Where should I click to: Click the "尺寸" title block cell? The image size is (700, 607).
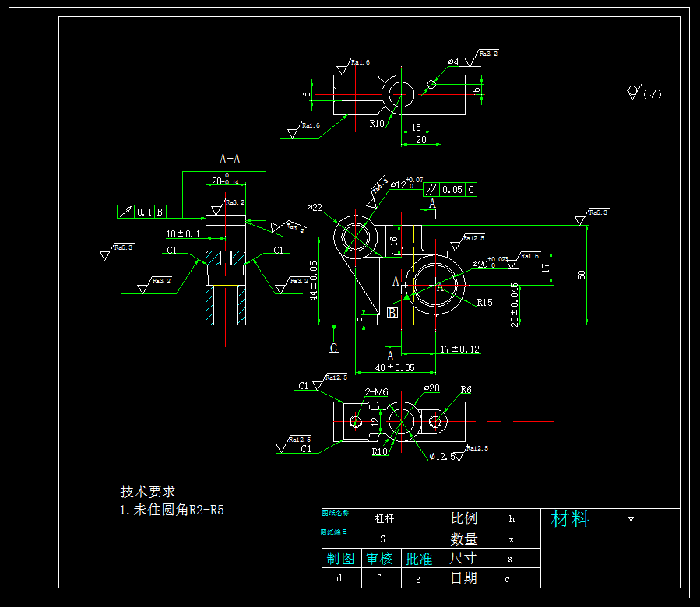[x=464, y=558]
